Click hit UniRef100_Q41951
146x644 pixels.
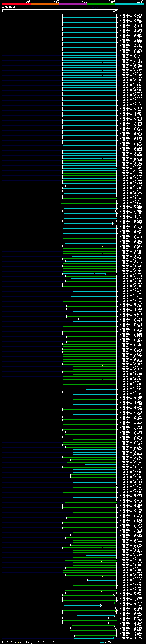click(131, 344)
